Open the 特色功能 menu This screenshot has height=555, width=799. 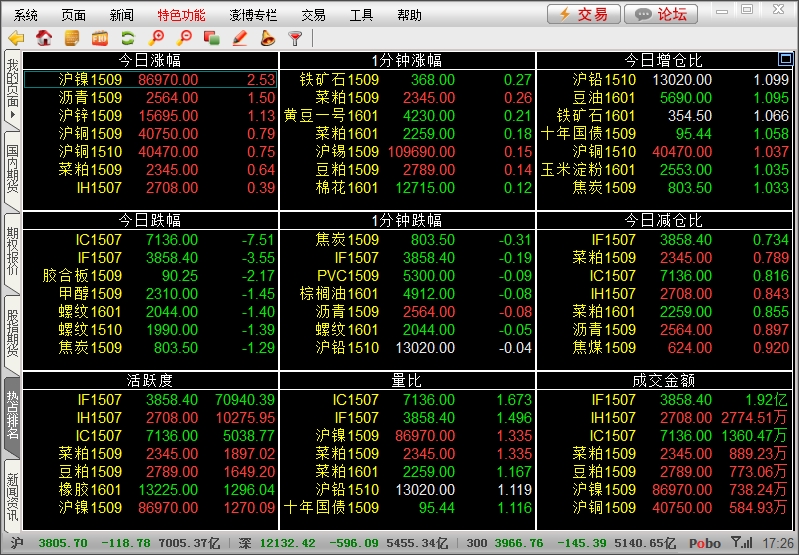[x=181, y=15]
